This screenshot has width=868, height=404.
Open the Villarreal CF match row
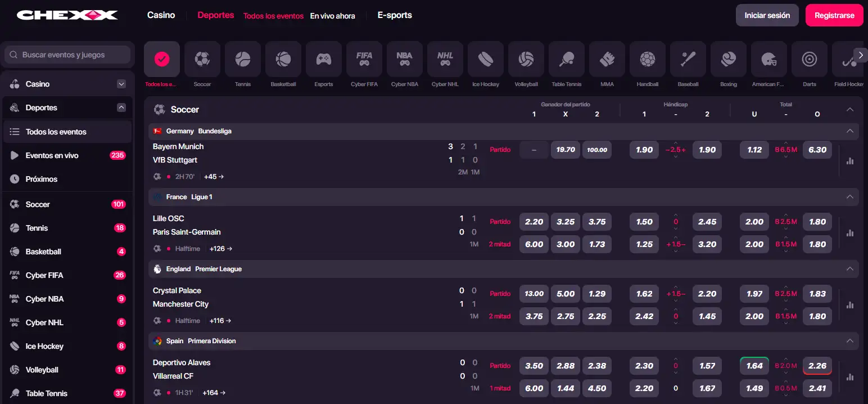coord(173,376)
